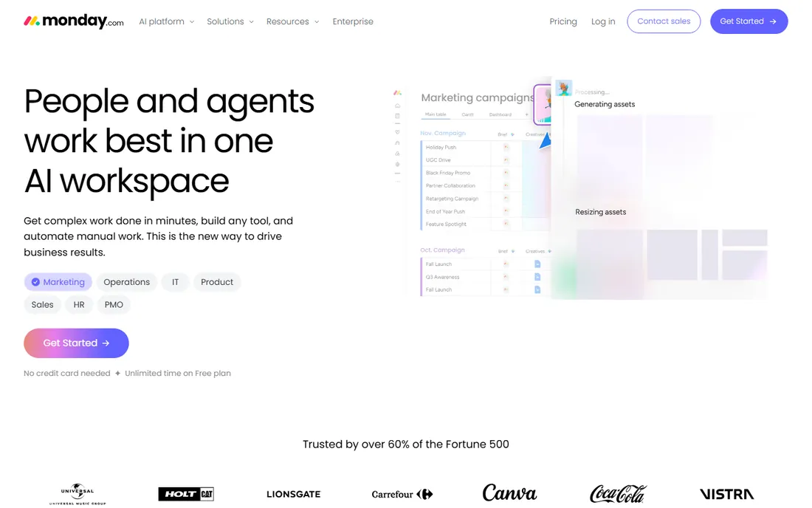
Task: Expand the Solutions navigation menu
Action: pyautogui.click(x=230, y=21)
